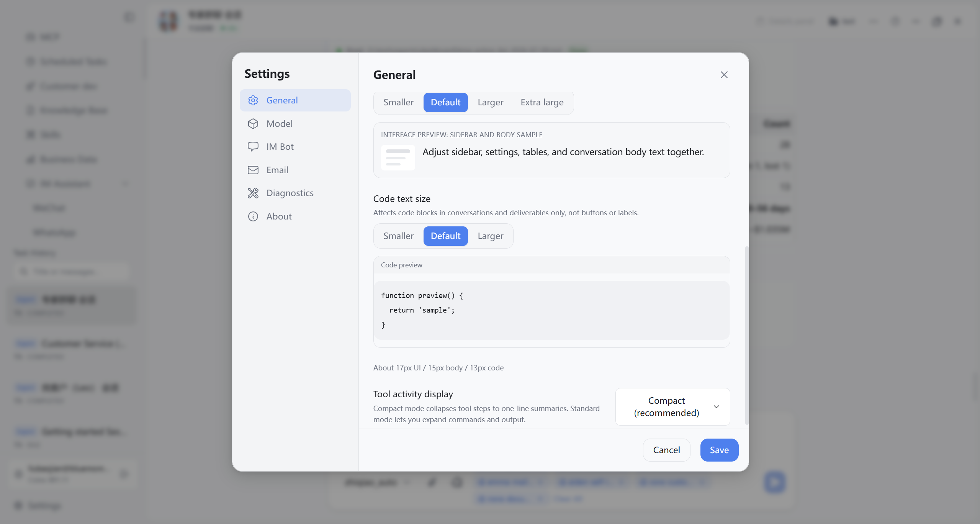Click Settings at the bottom of the background sidebar
Screen dimensions: 980x524
click(38, 506)
